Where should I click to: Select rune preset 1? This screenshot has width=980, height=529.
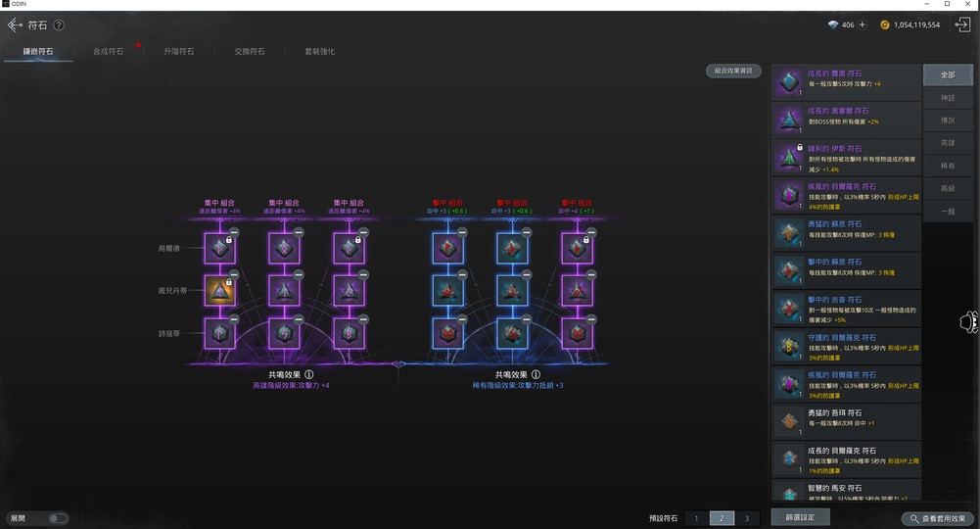[x=696, y=518]
